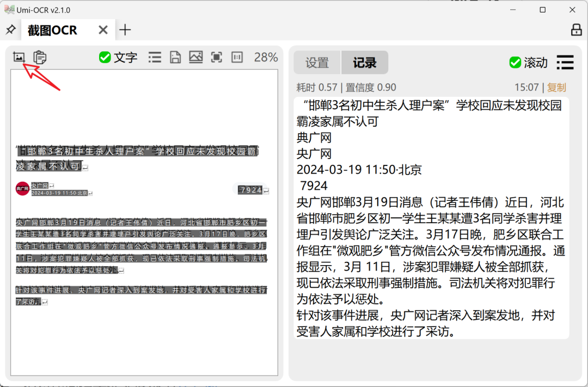
Task: Switch to the 记录 tab
Action: tap(364, 63)
